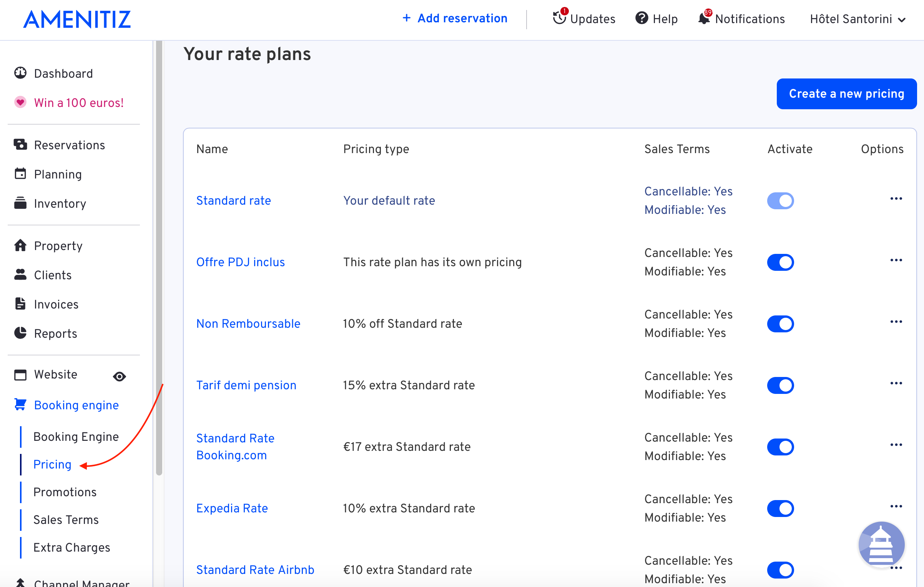Click the Invoices document icon
This screenshot has height=587, width=924.
pos(20,304)
